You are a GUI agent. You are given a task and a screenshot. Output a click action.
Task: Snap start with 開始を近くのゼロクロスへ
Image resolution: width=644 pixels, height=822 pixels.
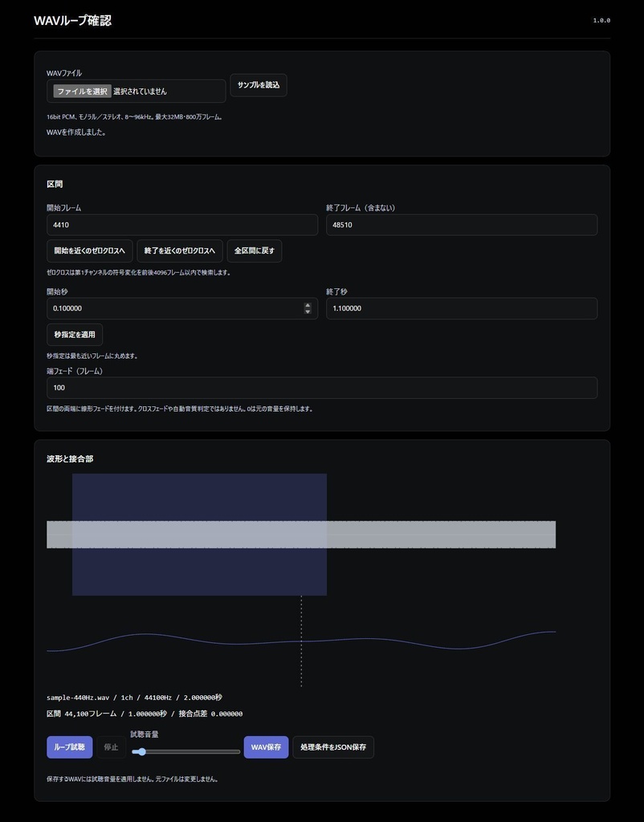click(90, 250)
